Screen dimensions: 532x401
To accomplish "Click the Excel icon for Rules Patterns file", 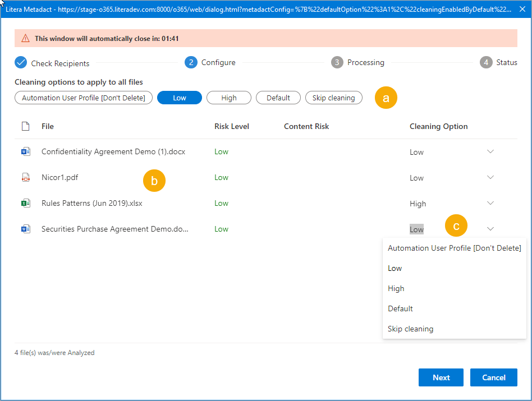I will pos(26,203).
